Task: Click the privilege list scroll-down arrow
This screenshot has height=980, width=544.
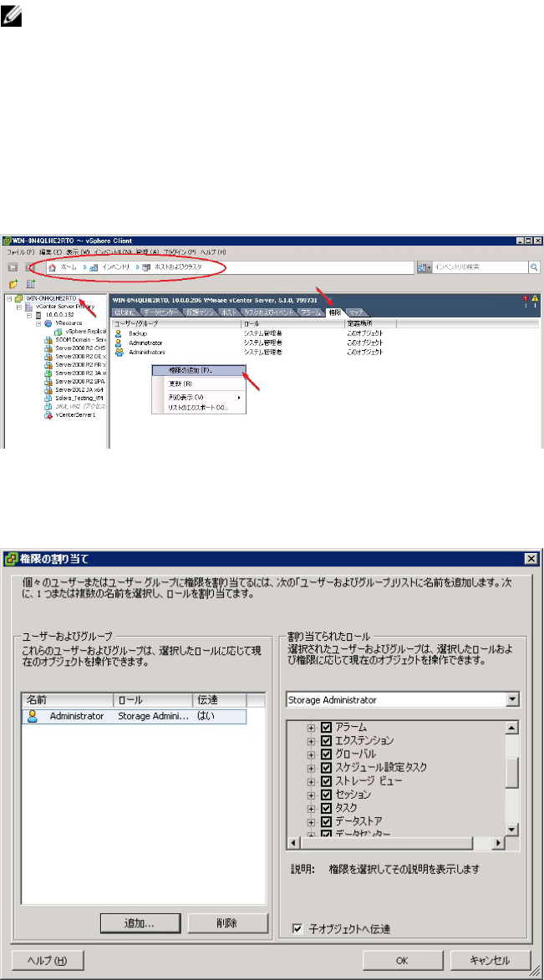Action: click(513, 829)
